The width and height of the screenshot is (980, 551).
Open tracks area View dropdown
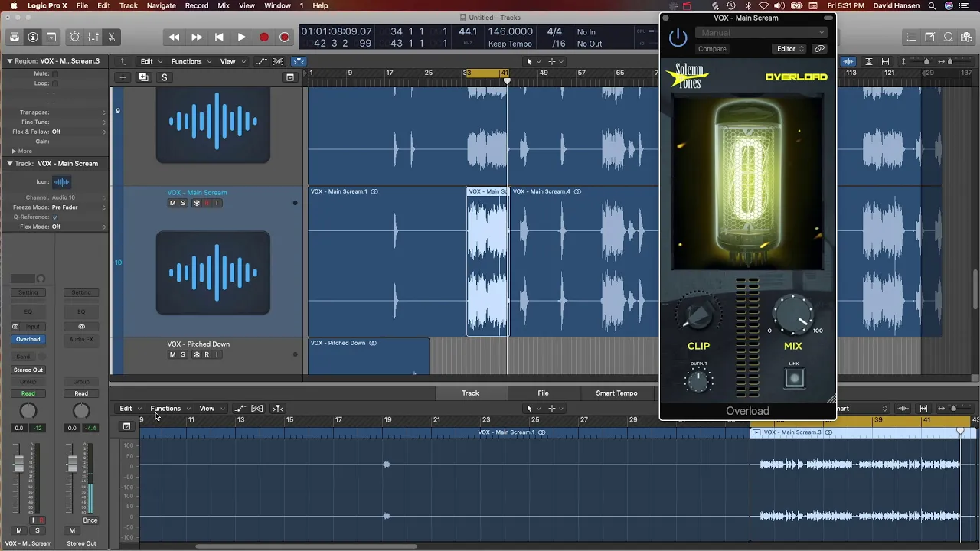(x=231, y=61)
